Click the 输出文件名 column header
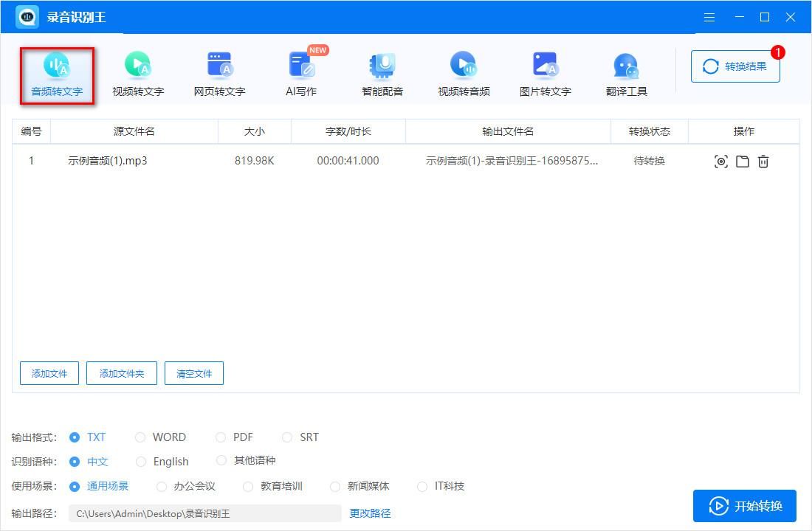Screen dimensions: 812x531 click(508, 131)
